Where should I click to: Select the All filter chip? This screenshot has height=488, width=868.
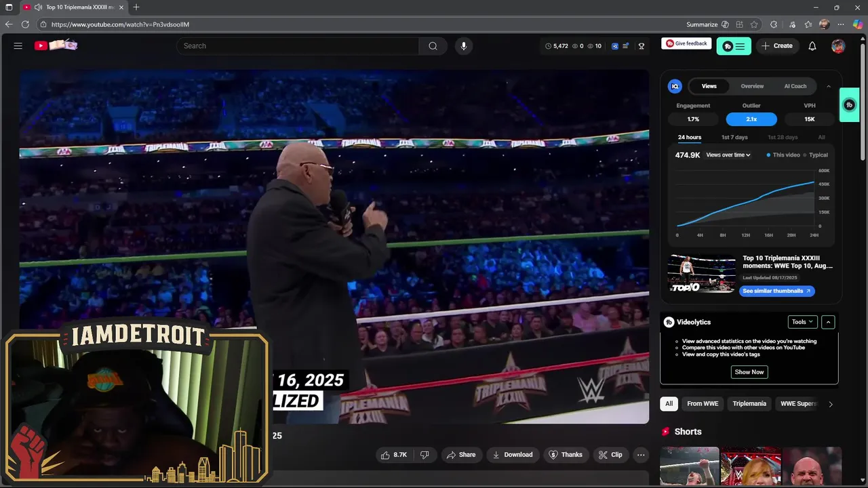669,404
